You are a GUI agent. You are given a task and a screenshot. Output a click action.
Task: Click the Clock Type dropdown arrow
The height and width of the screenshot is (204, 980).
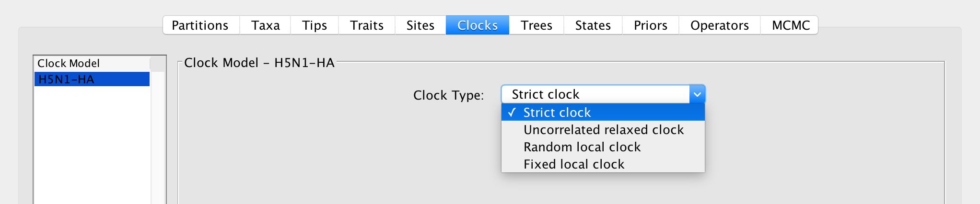(698, 94)
